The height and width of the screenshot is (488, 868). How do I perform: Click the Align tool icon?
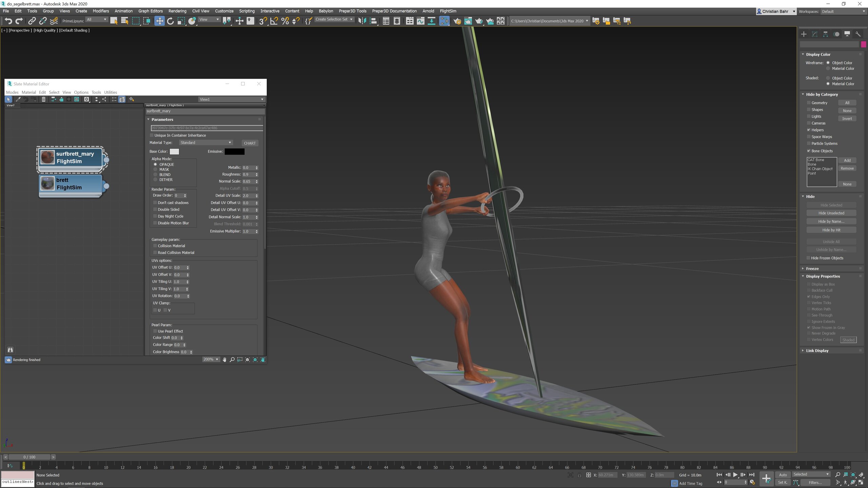coord(373,21)
